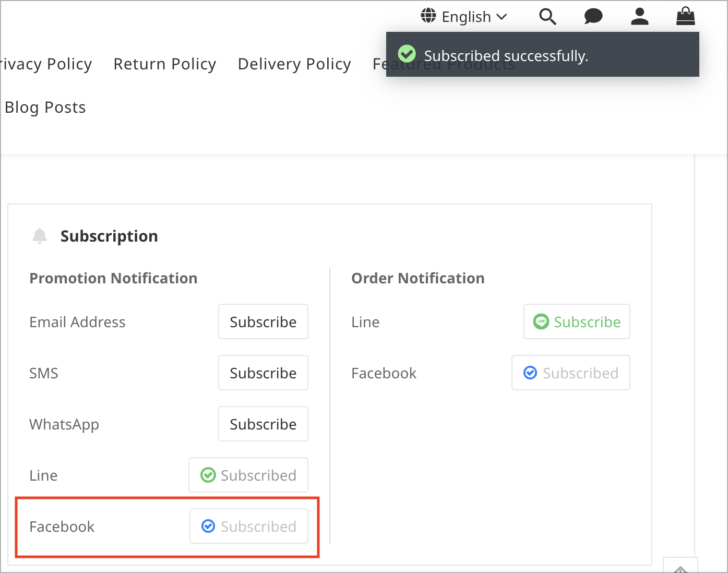
Task: Subscribe to Email Address promotions
Action: (x=263, y=321)
